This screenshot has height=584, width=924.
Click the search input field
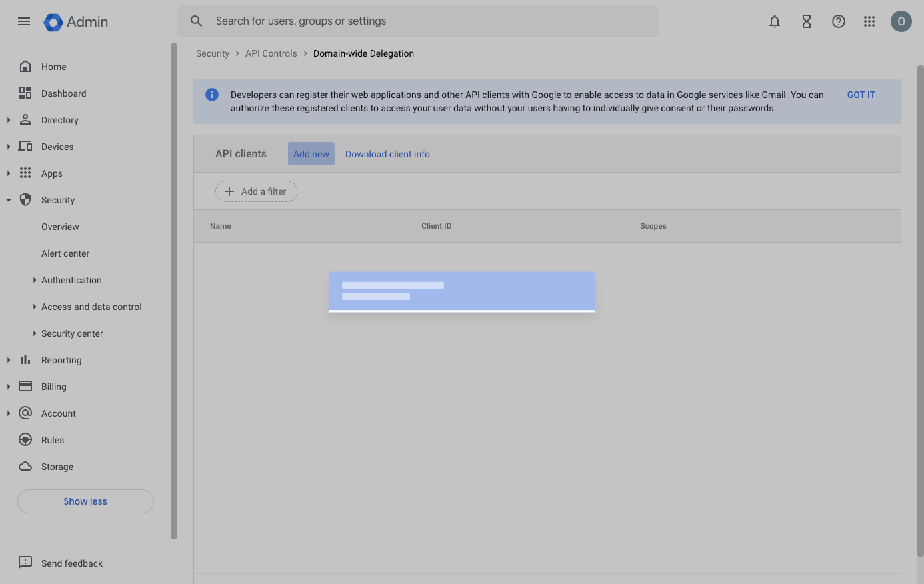(427, 21)
